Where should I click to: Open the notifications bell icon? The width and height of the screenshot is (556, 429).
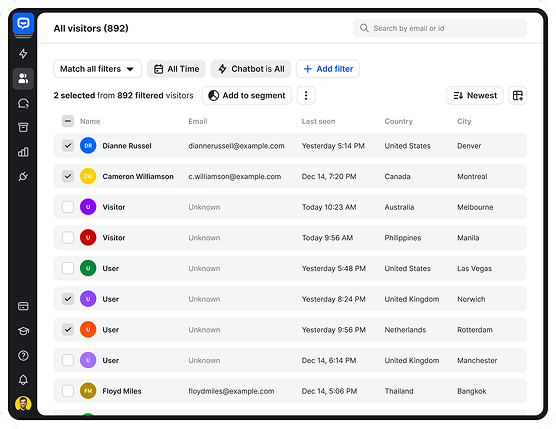[23, 380]
